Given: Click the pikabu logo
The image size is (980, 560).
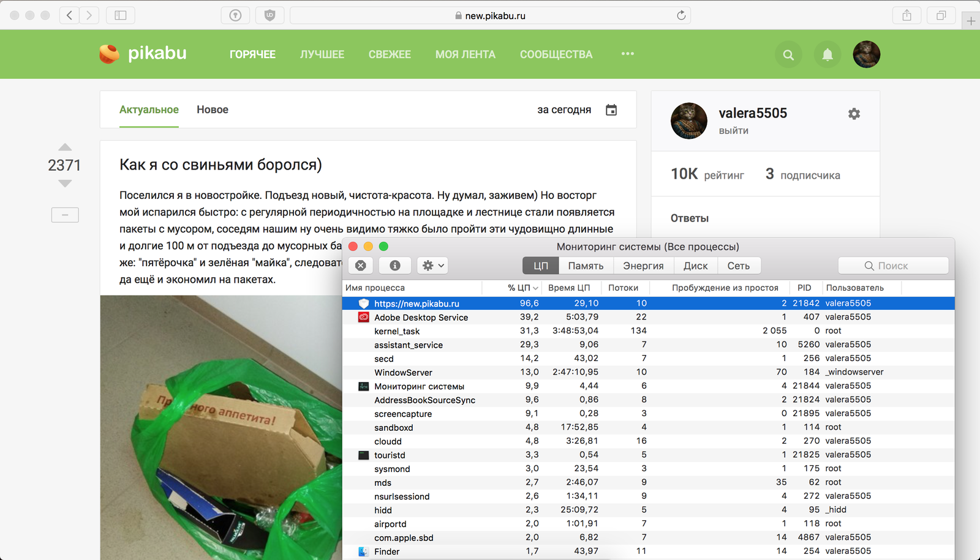Looking at the screenshot, I should click(x=143, y=54).
